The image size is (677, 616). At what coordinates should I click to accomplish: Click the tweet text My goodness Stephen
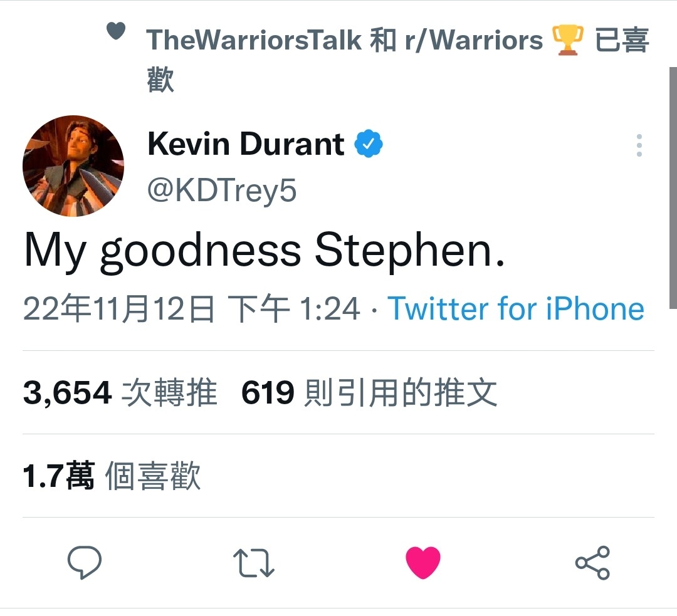(x=265, y=251)
